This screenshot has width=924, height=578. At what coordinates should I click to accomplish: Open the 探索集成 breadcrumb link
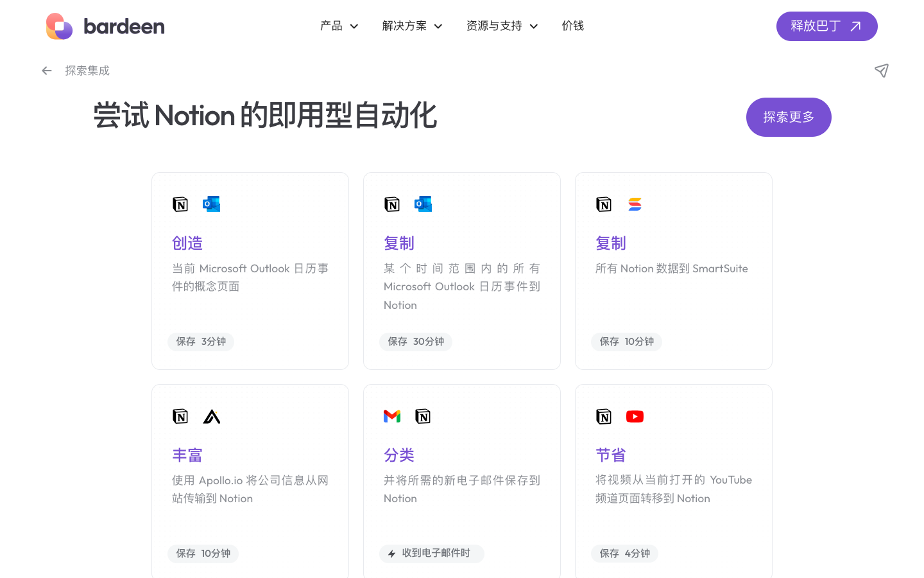pos(87,71)
